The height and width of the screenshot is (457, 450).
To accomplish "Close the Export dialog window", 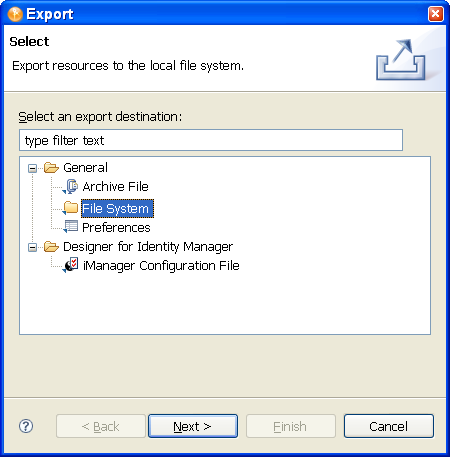I will click(x=436, y=14).
